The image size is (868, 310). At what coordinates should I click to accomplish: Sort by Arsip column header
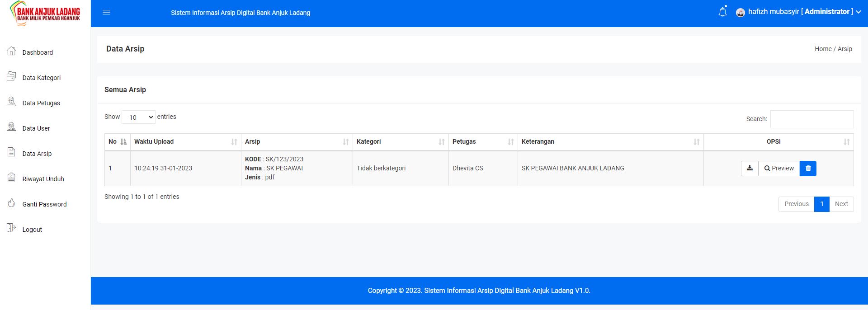tap(297, 141)
